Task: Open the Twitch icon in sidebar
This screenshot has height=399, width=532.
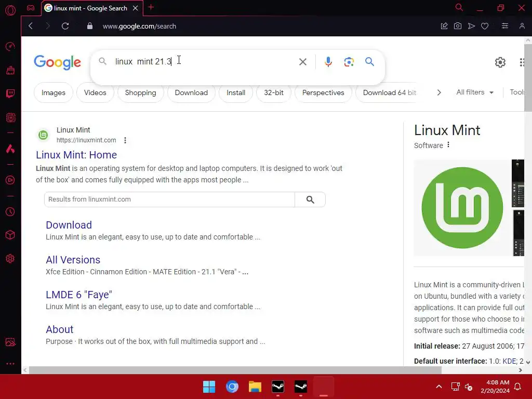Action: point(10,94)
